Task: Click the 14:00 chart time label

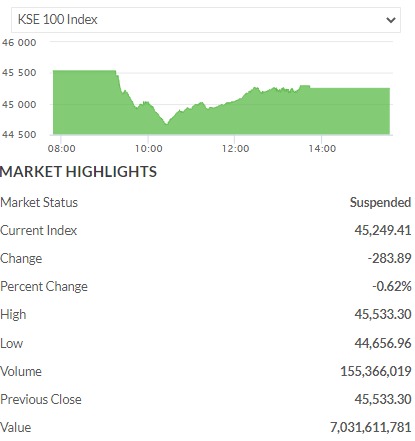Action: pos(322,149)
